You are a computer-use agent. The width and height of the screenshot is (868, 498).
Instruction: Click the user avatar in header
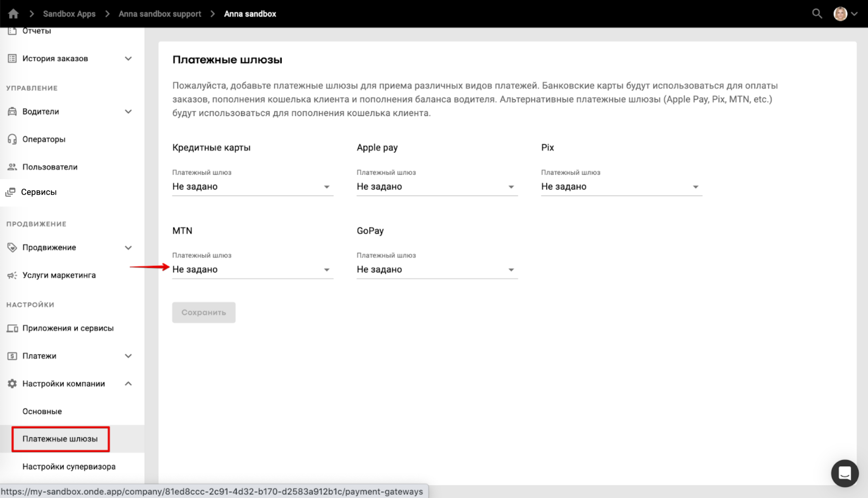840,14
